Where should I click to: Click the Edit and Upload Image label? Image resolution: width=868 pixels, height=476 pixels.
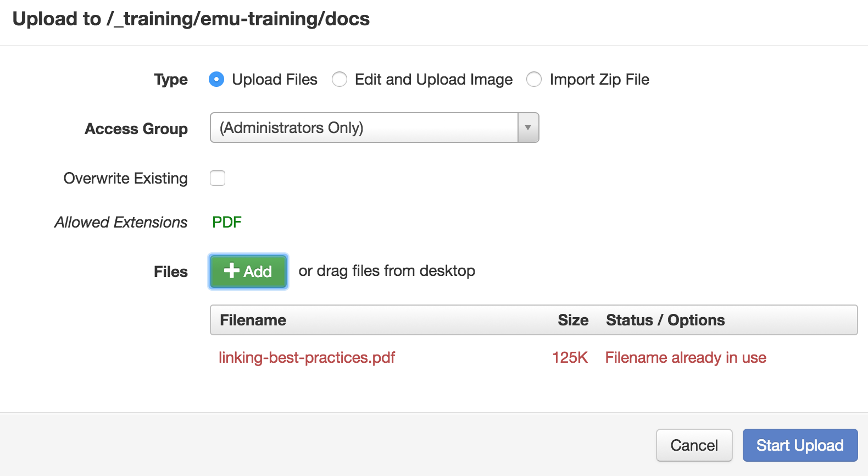click(x=433, y=80)
